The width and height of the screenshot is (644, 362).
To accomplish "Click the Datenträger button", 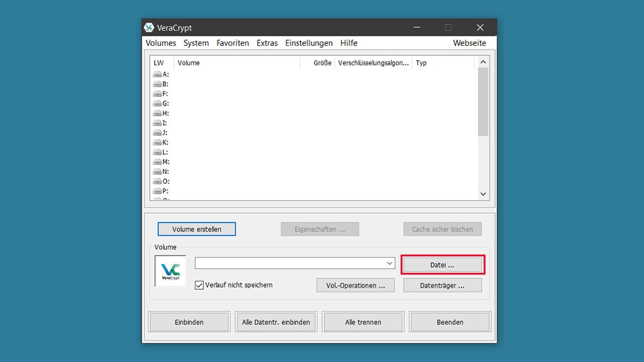I will 442,285.
